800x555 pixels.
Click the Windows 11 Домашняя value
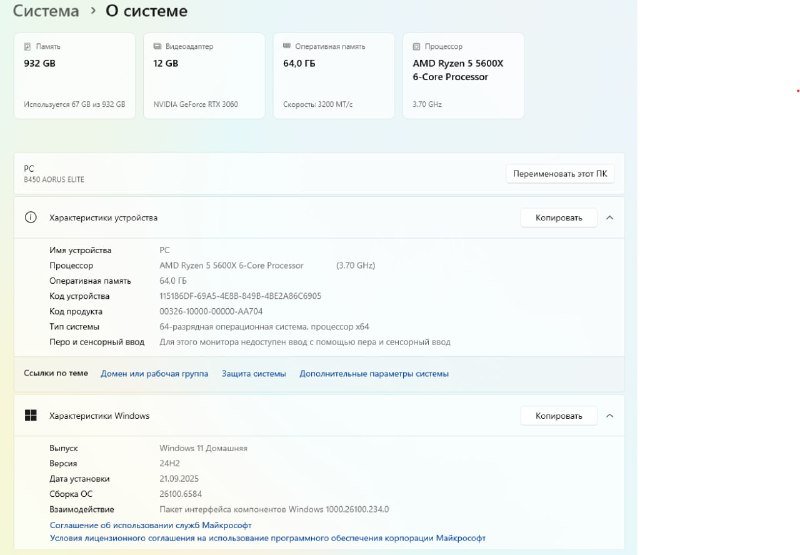204,448
